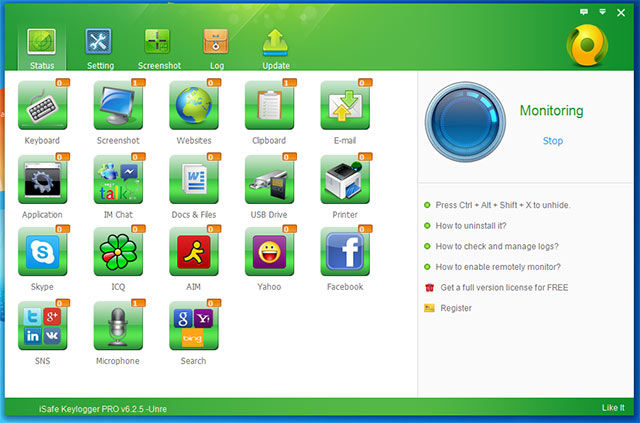Open the Facebook monitoring icon
The image size is (640, 423).
pos(345,252)
